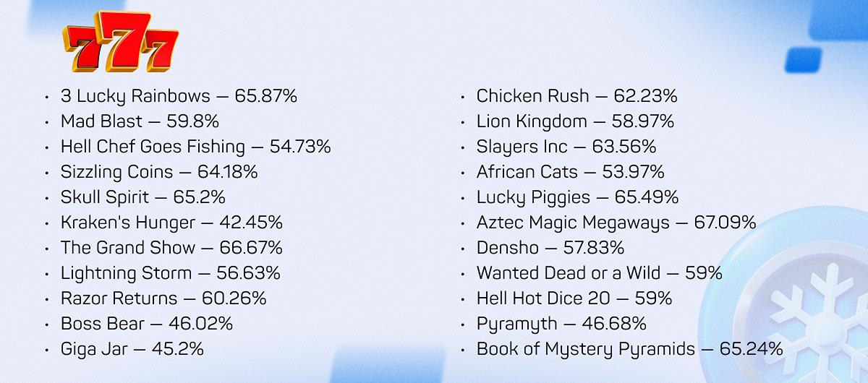Select Chicken Rush list item

pyautogui.click(x=576, y=96)
